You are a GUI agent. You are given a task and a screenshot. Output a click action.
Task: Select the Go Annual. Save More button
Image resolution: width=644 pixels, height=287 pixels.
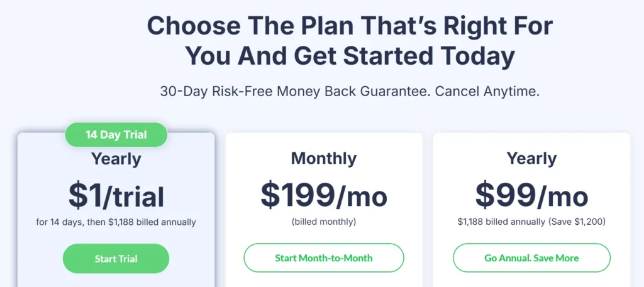pyautogui.click(x=531, y=258)
